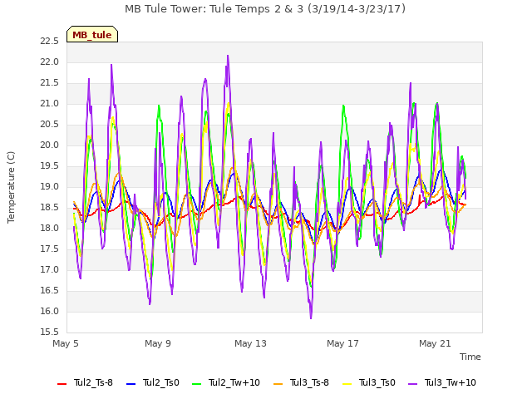Click the Time axis label
Screen dimensions: 532x399
(x=470, y=357)
